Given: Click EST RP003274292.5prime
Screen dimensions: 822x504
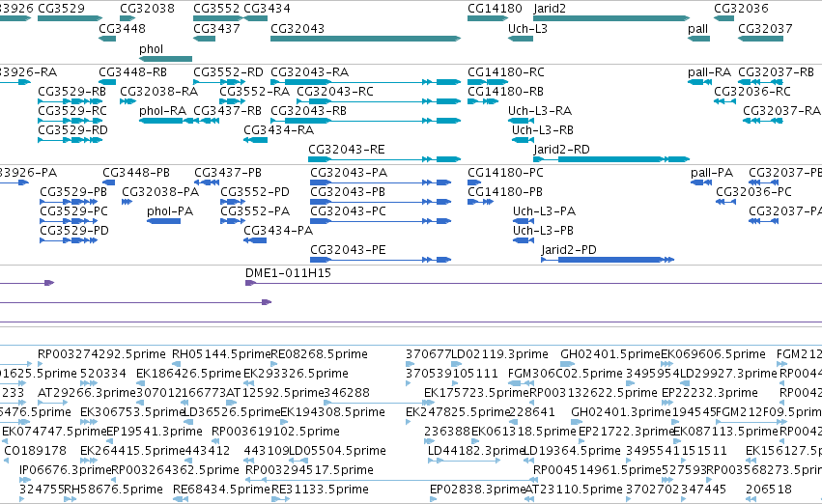Looking at the screenshot, I should pos(101,354).
